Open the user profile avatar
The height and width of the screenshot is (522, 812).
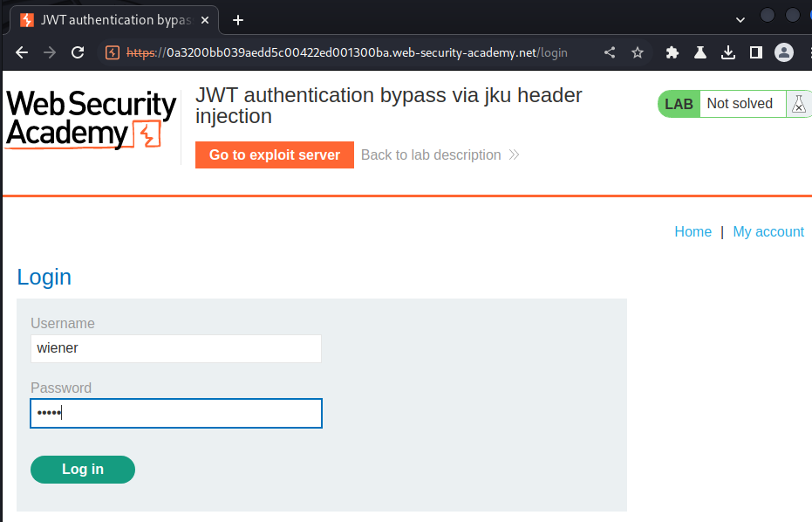pos(784,52)
